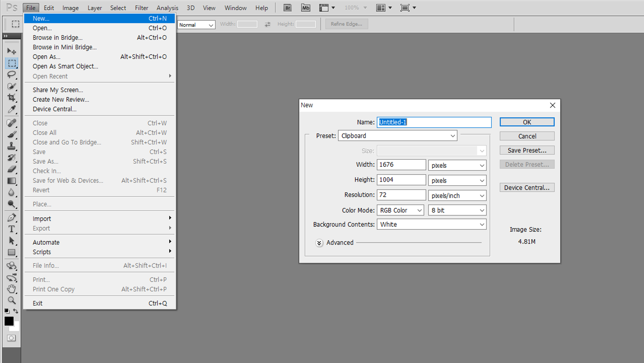Swap foreground and background colors
Viewport: 644px width, 363px height.
pyautogui.click(x=16, y=311)
